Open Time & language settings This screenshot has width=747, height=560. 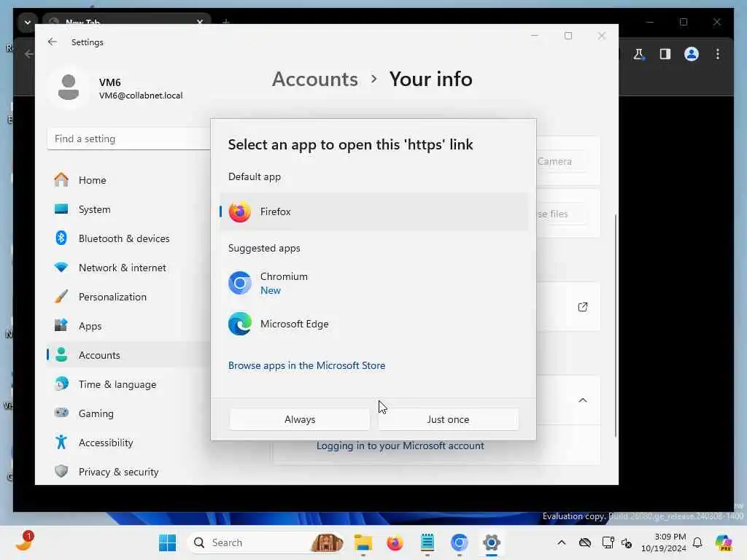[x=128, y=384]
